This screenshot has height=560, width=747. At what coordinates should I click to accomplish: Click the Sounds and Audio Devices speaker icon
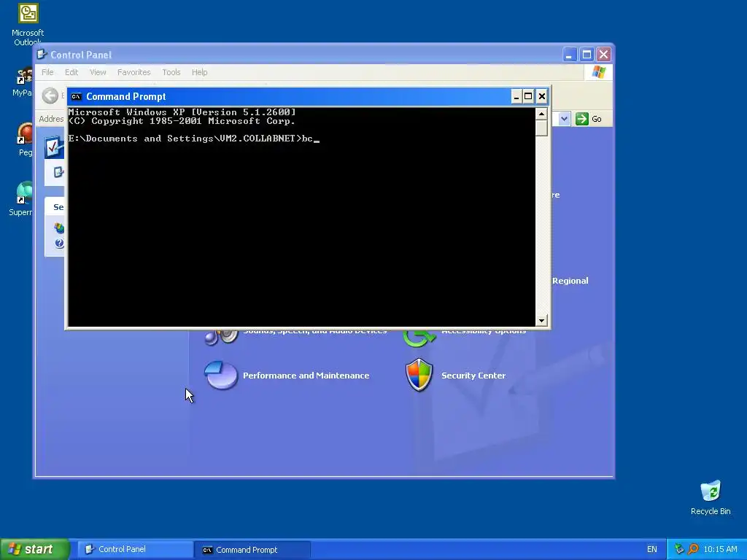coord(222,337)
